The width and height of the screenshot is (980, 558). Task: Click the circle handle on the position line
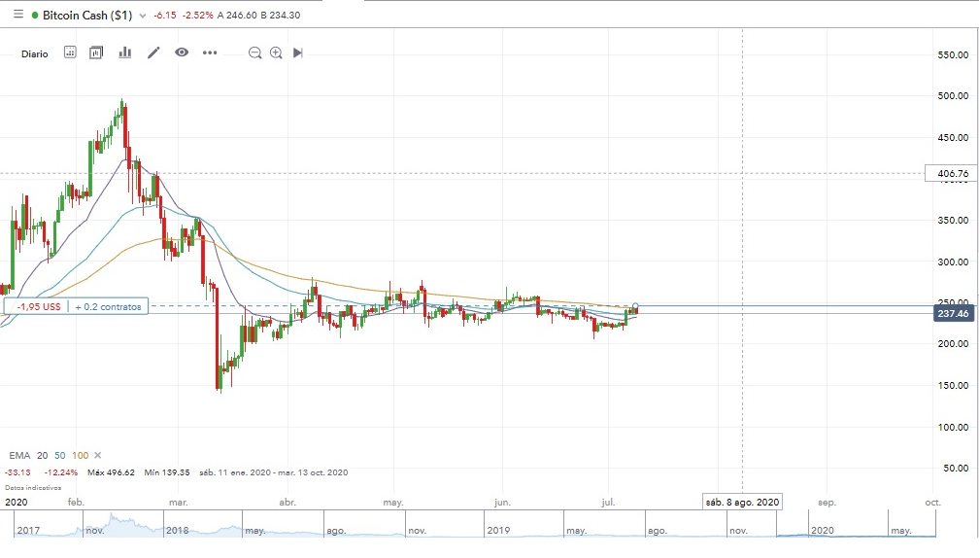pyautogui.click(x=635, y=306)
